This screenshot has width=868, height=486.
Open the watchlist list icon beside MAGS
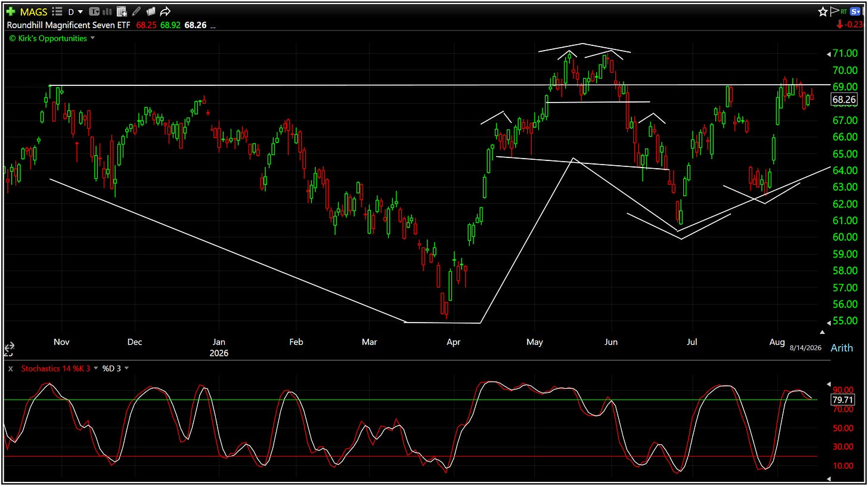pyautogui.click(x=57, y=11)
